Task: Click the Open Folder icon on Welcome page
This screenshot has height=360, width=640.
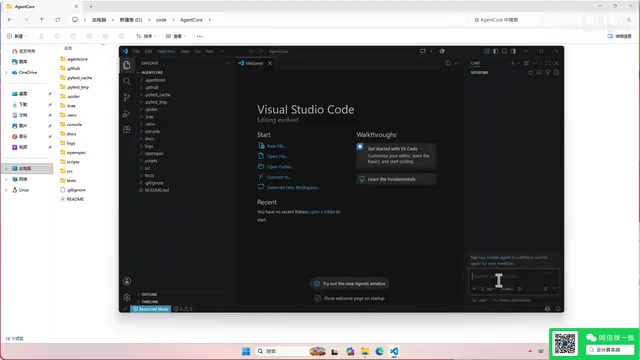Action: (x=261, y=167)
